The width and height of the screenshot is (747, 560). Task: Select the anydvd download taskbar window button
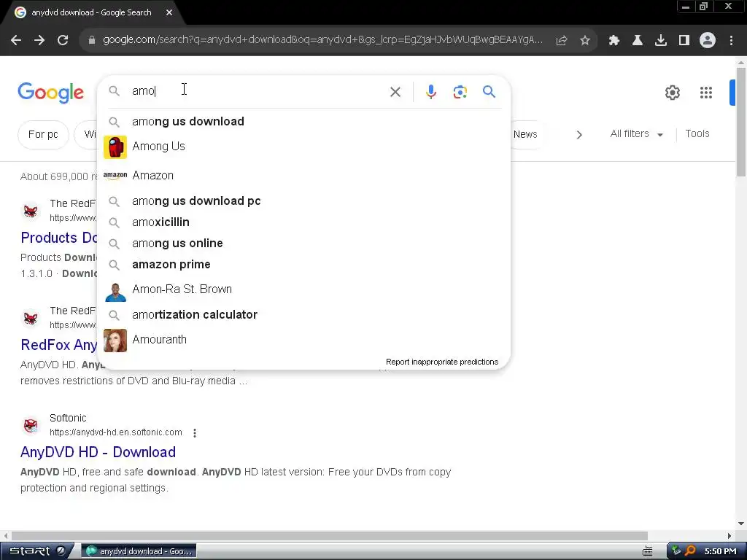(139, 551)
